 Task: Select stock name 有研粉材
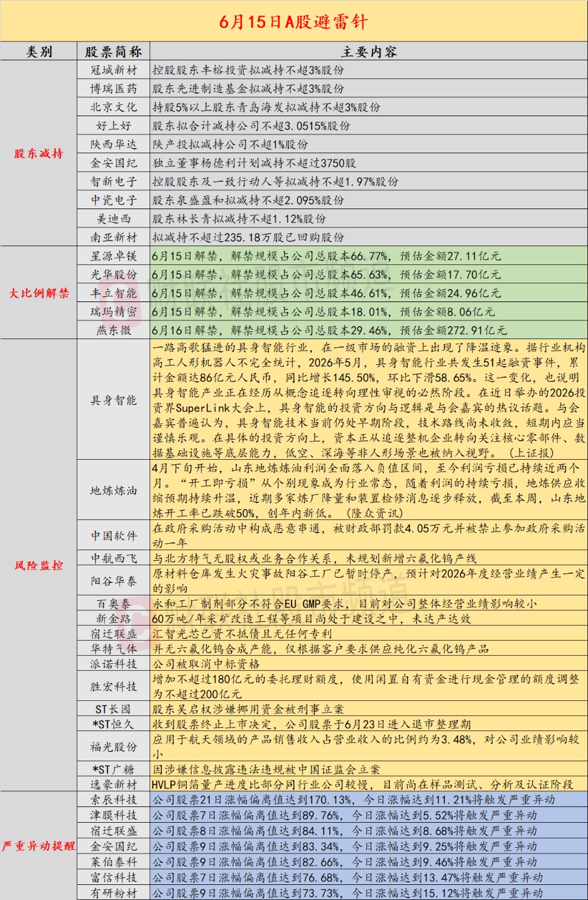114,892
